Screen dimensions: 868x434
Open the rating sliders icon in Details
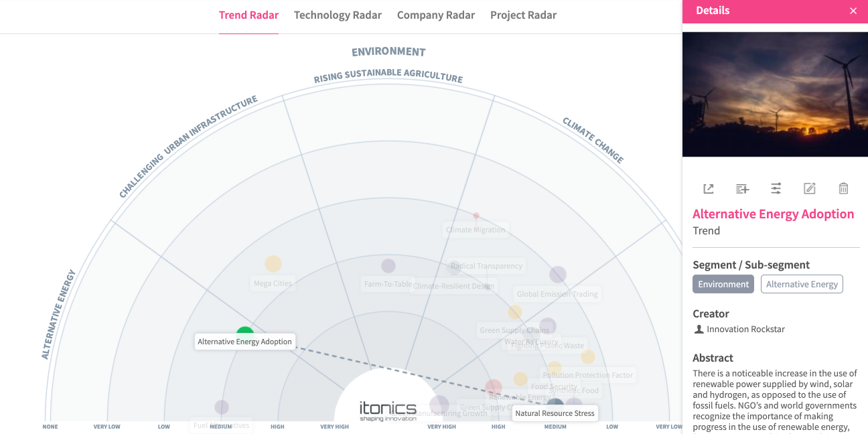[x=776, y=189]
